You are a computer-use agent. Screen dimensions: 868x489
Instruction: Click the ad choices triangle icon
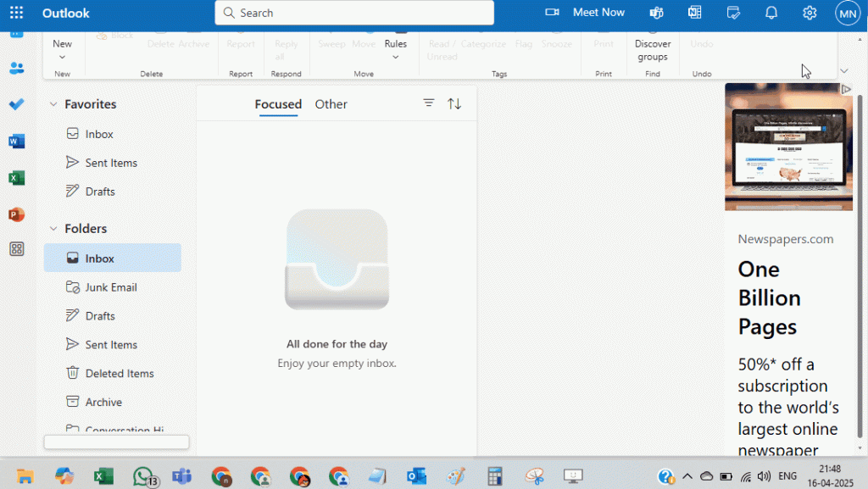tap(846, 89)
